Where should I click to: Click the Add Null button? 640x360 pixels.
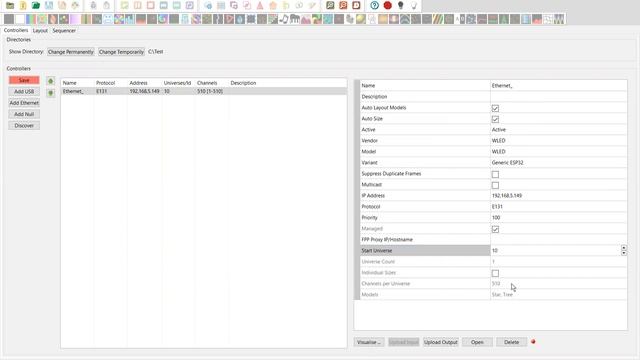click(24, 114)
